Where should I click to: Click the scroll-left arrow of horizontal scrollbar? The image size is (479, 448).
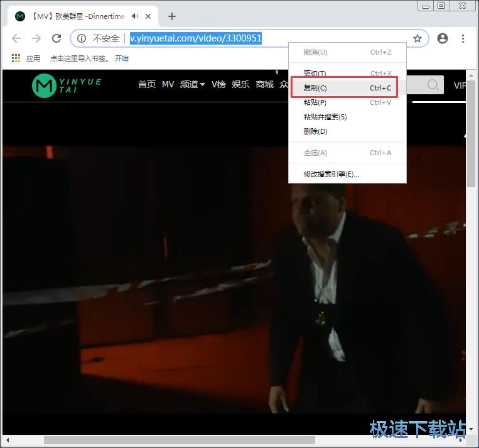tap(8, 440)
